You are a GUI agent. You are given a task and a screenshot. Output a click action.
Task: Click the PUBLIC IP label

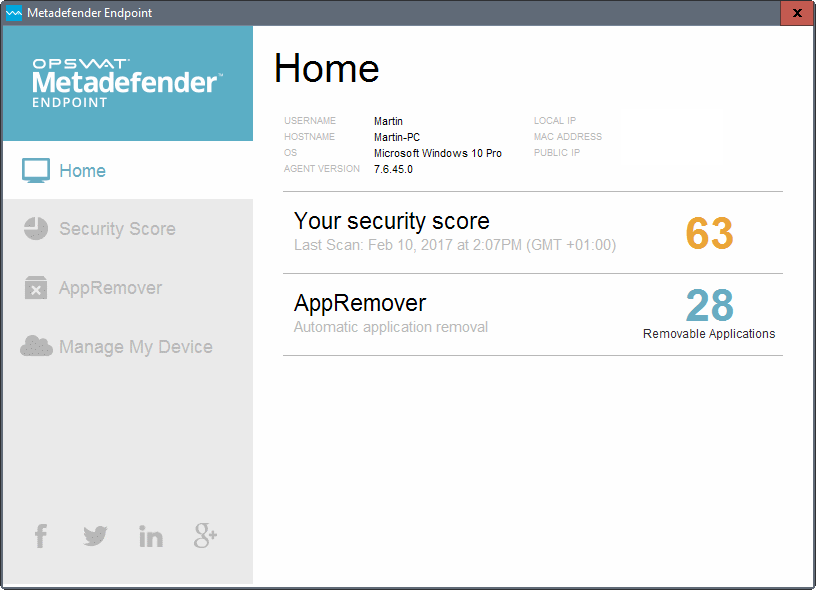tap(557, 152)
